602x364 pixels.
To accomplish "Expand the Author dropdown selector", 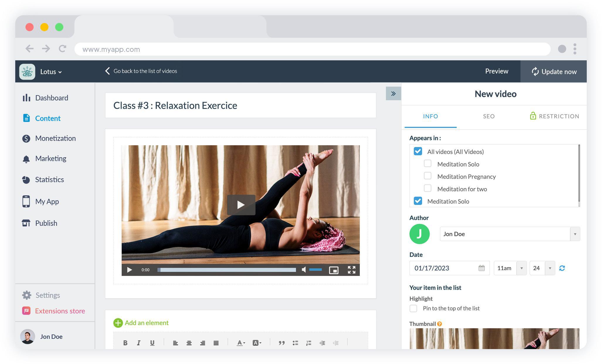I will pyautogui.click(x=575, y=234).
